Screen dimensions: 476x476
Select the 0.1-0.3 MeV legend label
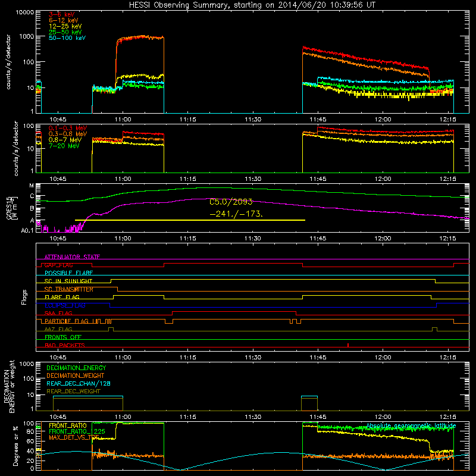pos(68,128)
